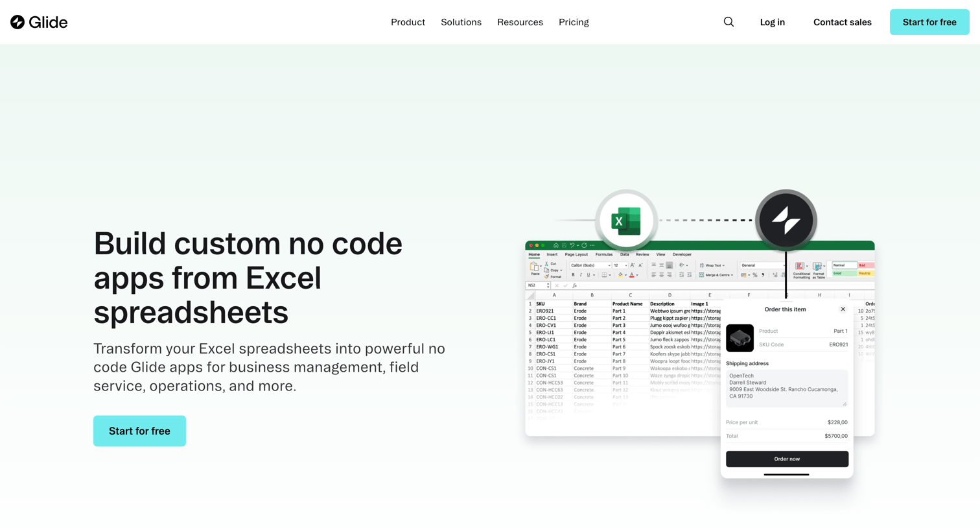Select the Bad cell style swatch
Screen dimensions: 980x528
coord(866,265)
